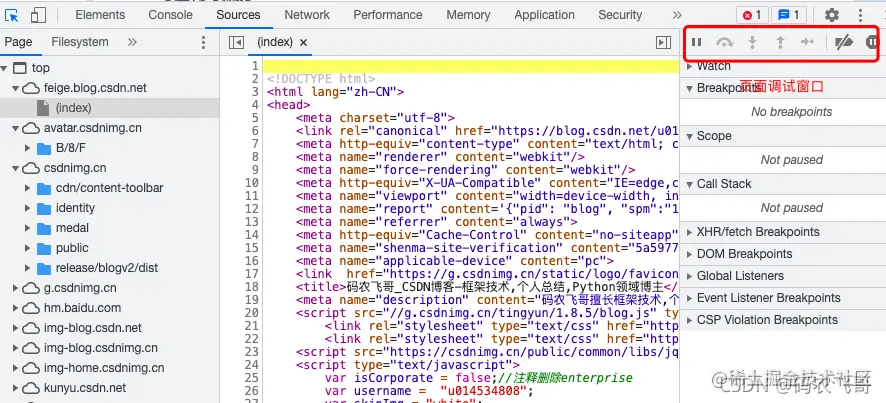Show more navigator tabs chevron
886x403 pixels.
(132, 42)
